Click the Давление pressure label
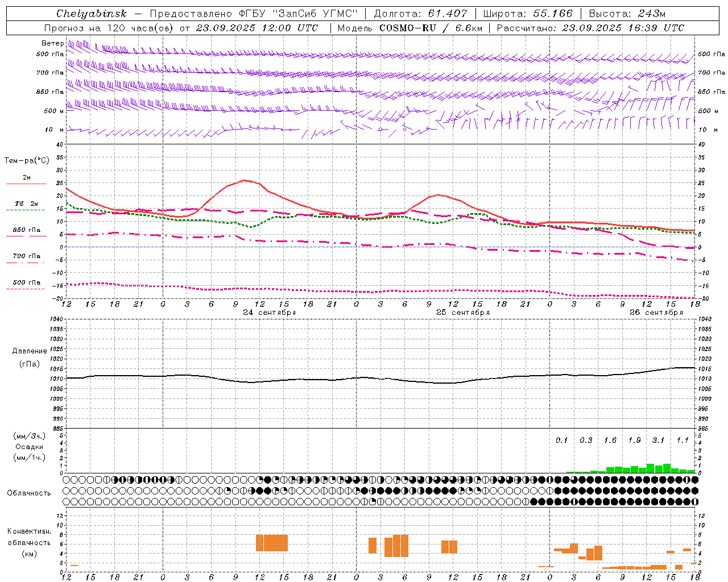Image resolution: width=728 pixels, height=582 pixels. [x=30, y=351]
